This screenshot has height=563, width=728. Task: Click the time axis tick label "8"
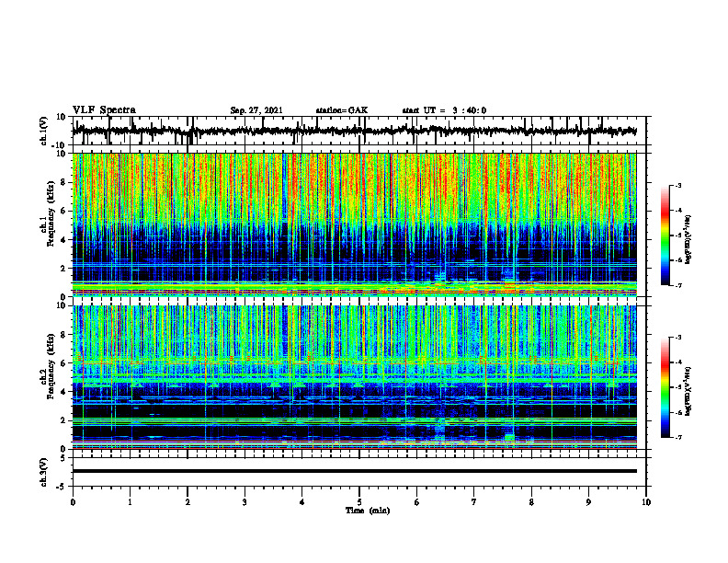point(531,502)
